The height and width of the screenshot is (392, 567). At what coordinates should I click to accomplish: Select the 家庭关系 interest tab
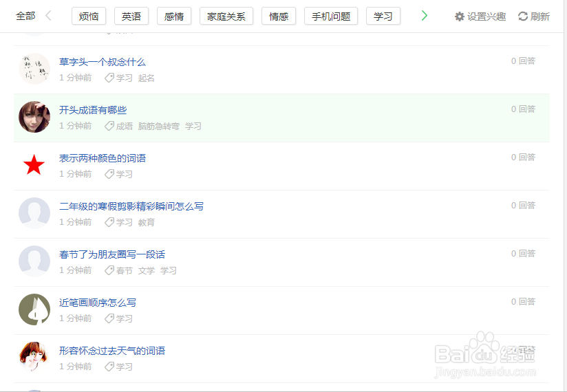(226, 17)
